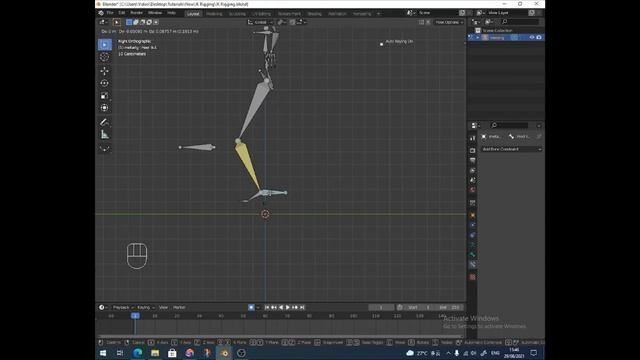
Task: Open the timeline editor type dropdown
Action: (103, 307)
